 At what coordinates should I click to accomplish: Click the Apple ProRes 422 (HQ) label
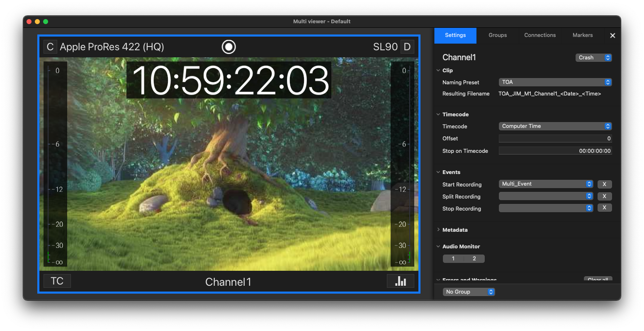pos(112,47)
